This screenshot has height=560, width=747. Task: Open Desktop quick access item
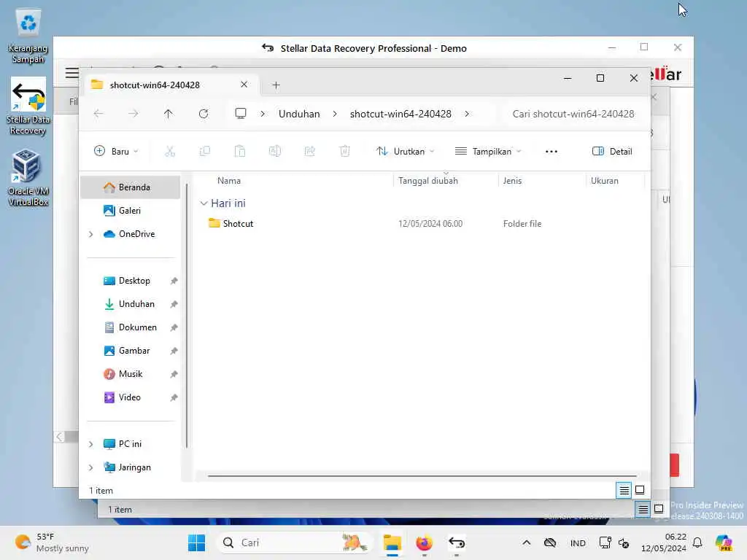point(131,281)
